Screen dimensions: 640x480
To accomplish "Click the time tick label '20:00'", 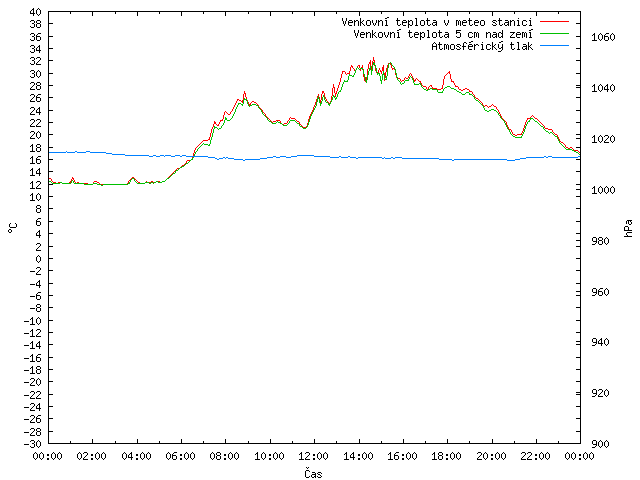I will tap(491, 456).
